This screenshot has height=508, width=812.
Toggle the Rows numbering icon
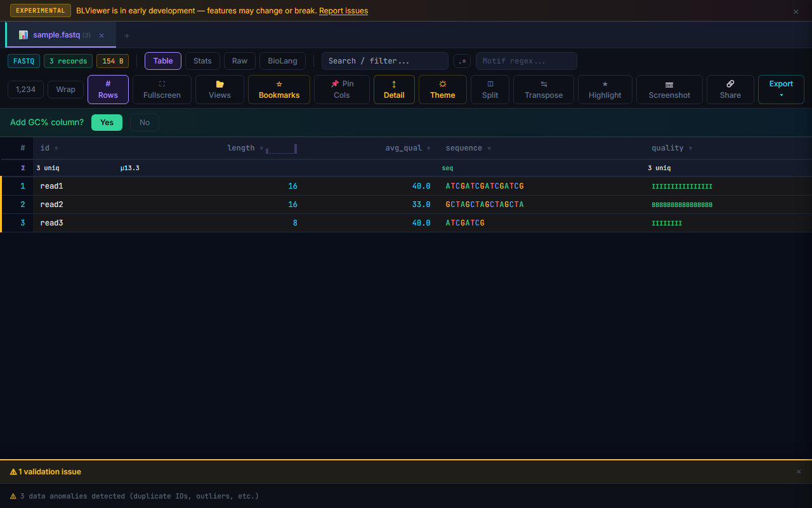pos(107,89)
